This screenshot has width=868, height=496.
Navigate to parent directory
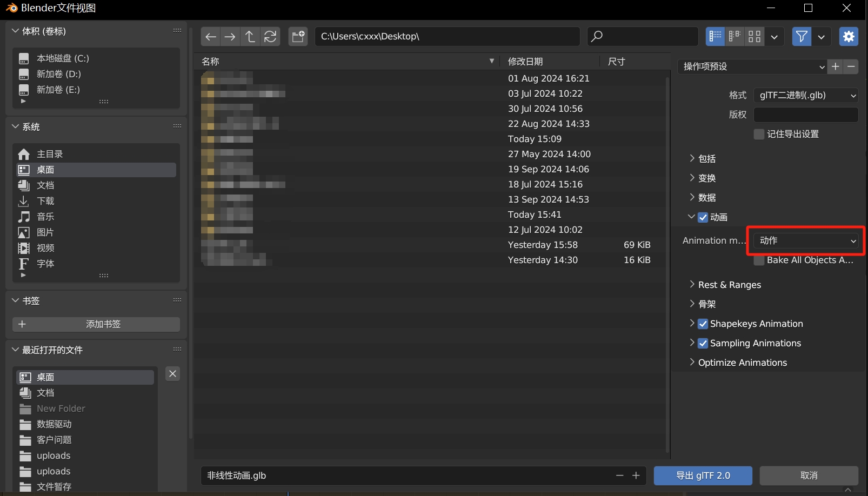(250, 36)
